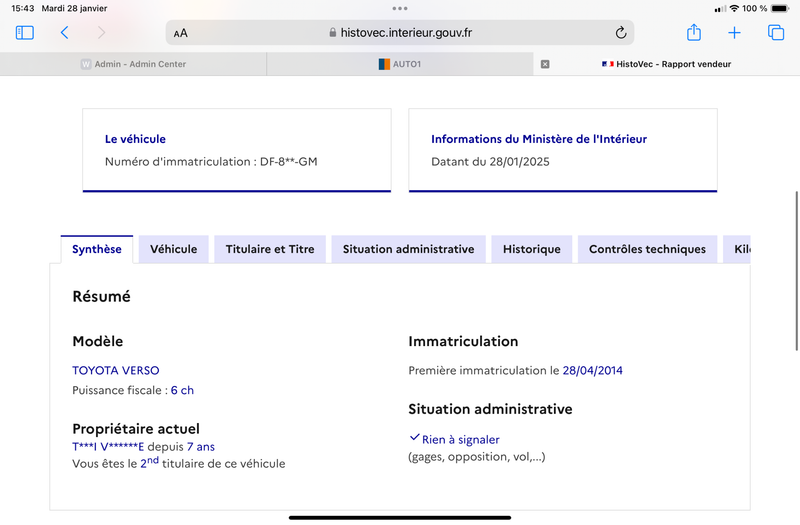Click the Rien à signaler link
Image resolution: width=800 pixels, height=525 pixels.
460,440
